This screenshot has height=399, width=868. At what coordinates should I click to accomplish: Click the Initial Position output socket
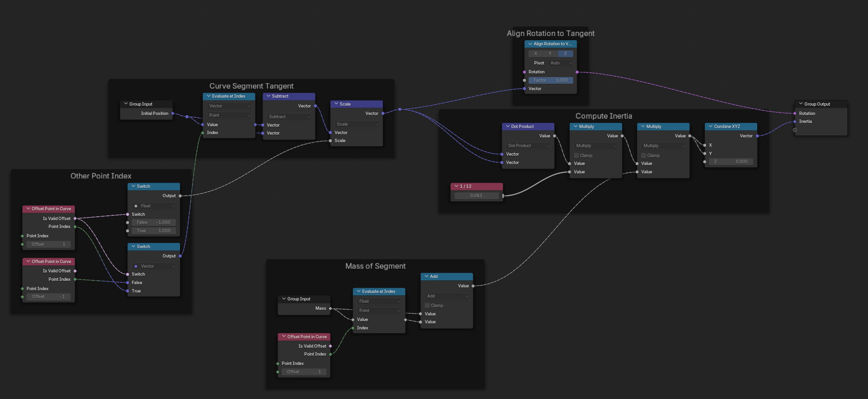(172, 114)
